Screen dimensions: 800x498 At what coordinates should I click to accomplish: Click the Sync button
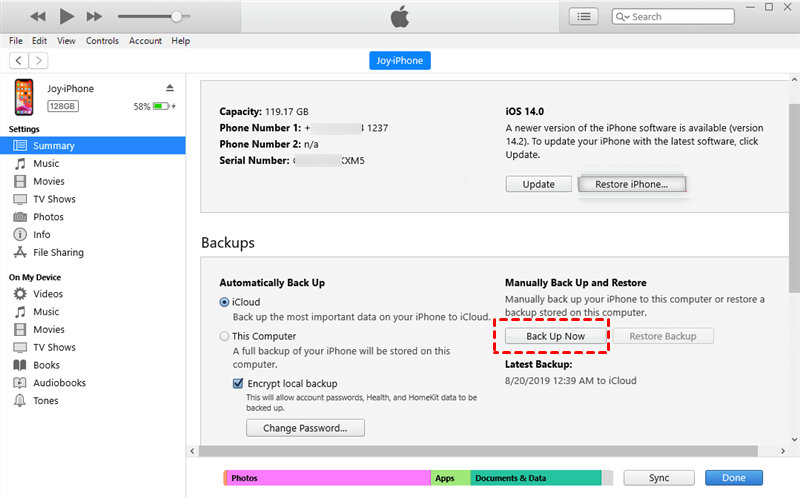(x=659, y=478)
